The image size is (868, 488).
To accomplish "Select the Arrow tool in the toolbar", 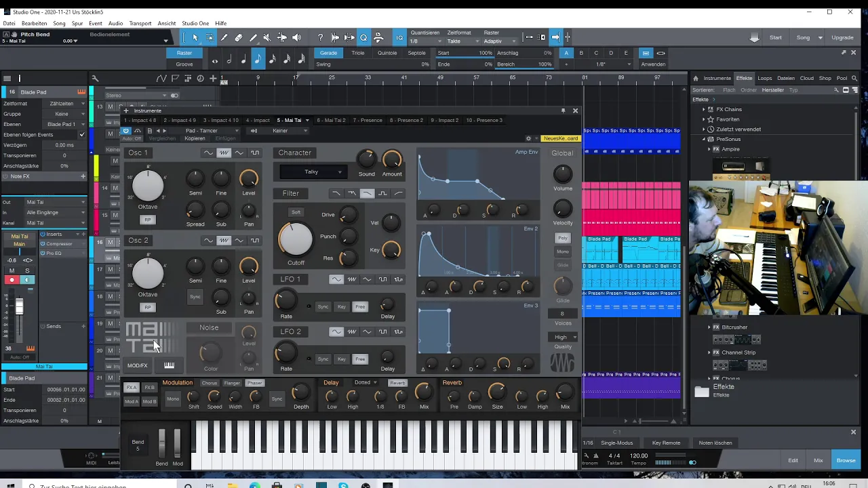I will pyautogui.click(x=195, y=38).
